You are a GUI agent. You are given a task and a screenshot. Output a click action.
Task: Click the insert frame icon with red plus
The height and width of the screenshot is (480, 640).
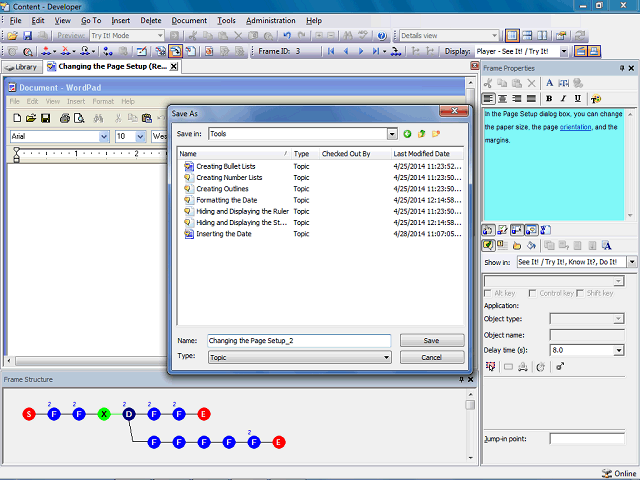point(47,51)
